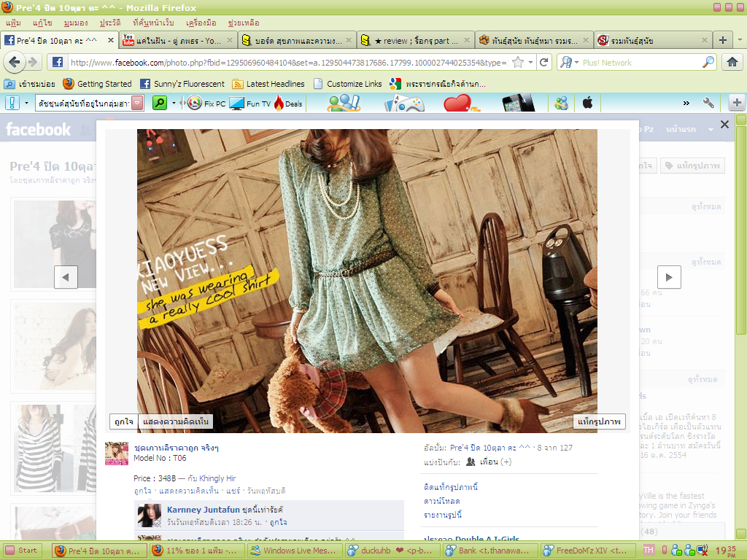Click the red heart toolbar icon
This screenshot has width=747, height=560.
click(461, 103)
